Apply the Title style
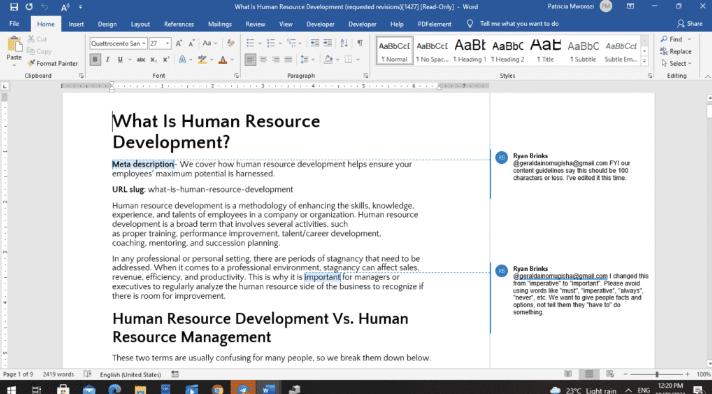This screenshot has width=712, height=394. click(545, 50)
